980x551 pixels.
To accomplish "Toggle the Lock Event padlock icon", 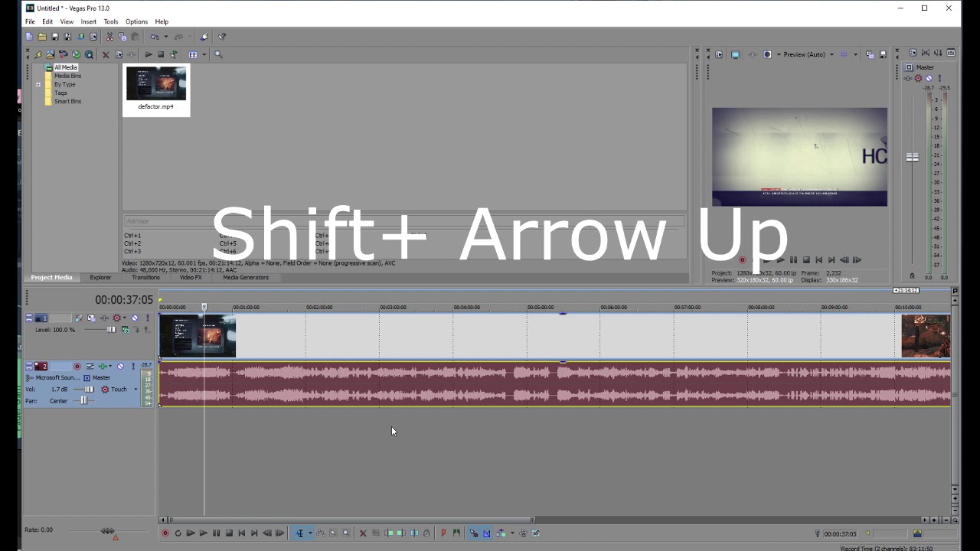I will click(x=426, y=533).
